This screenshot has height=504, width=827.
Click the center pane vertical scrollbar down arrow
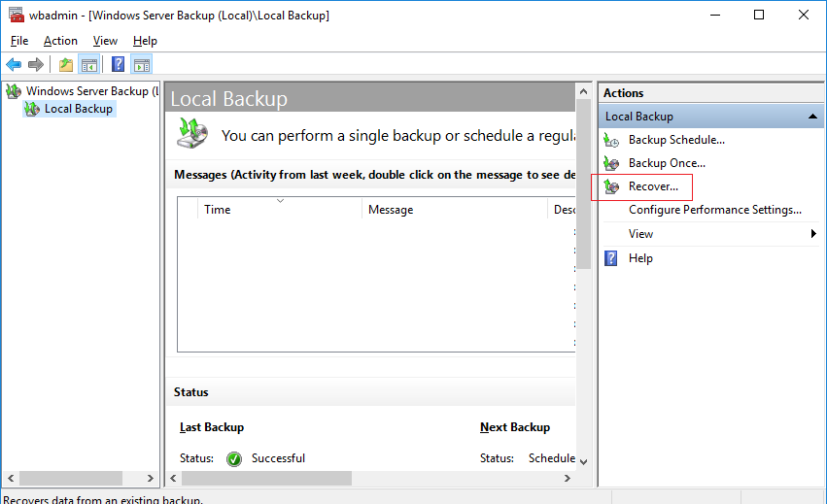(x=583, y=459)
